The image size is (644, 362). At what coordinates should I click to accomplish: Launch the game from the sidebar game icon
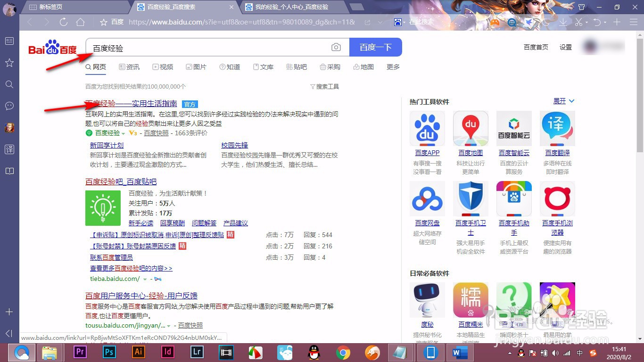(9, 127)
